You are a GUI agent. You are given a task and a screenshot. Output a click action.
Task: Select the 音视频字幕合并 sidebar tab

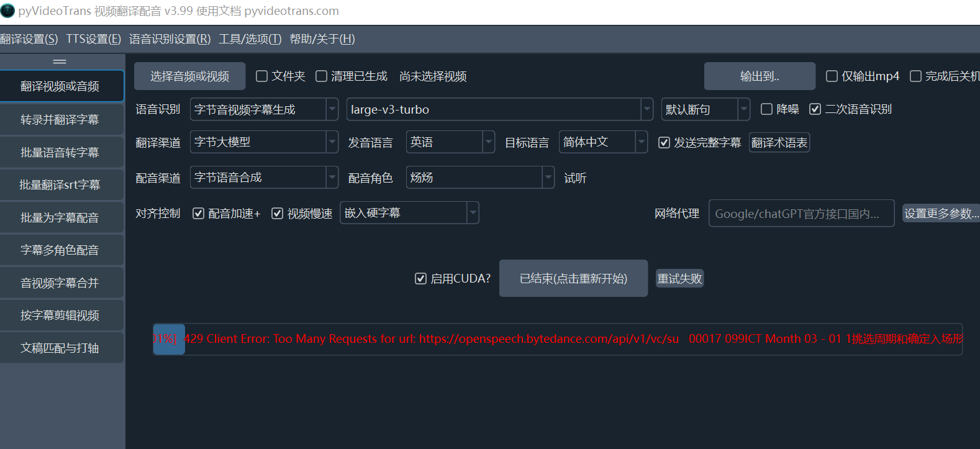point(60,283)
